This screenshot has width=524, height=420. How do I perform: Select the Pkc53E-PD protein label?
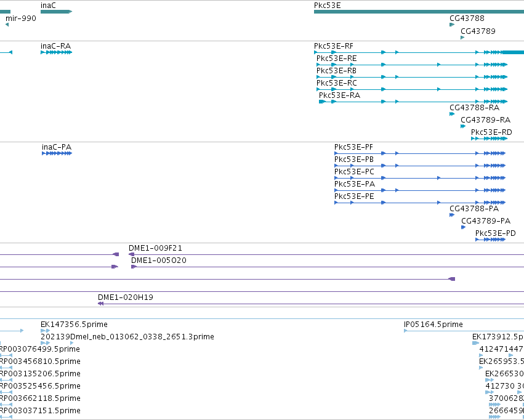click(x=495, y=233)
